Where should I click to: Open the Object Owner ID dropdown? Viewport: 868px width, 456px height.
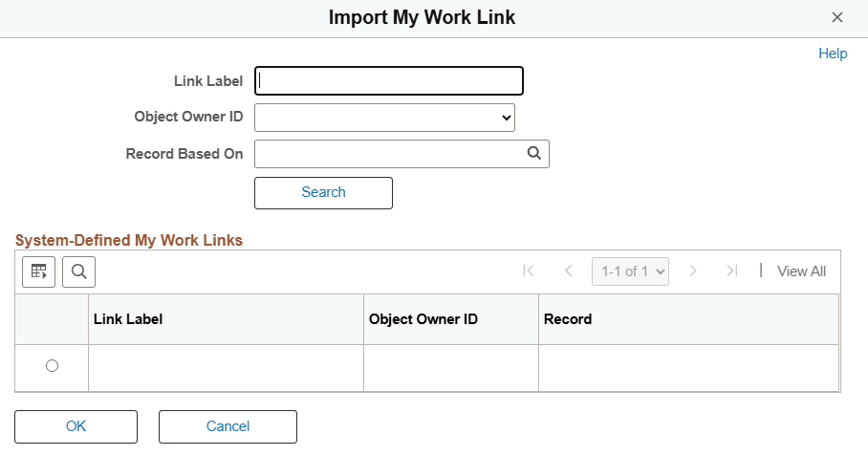click(385, 118)
